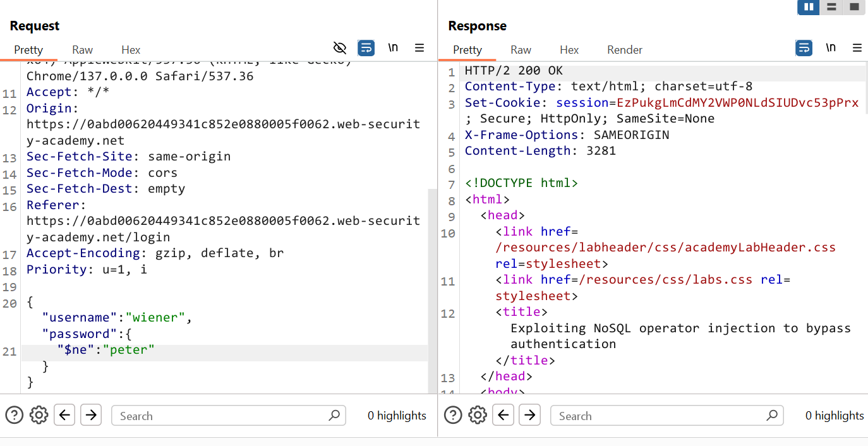The image size is (868, 446).
Task: Click the Response search input field
Action: coord(660,416)
